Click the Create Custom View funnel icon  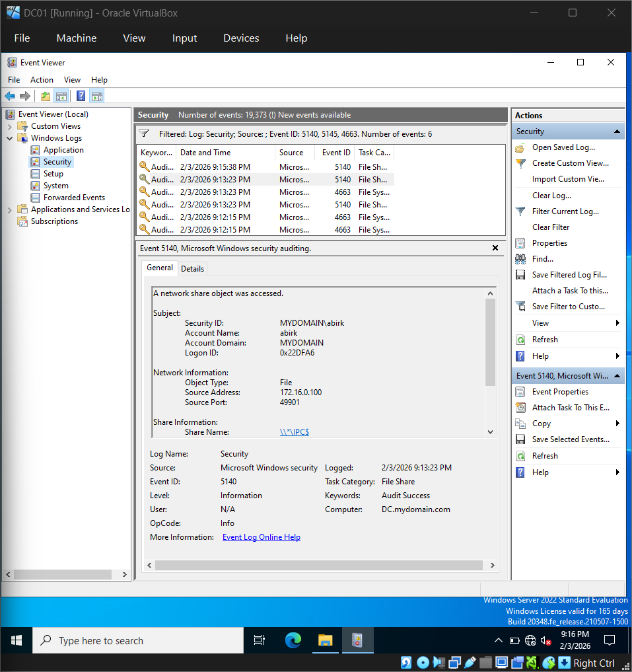coord(520,164)
